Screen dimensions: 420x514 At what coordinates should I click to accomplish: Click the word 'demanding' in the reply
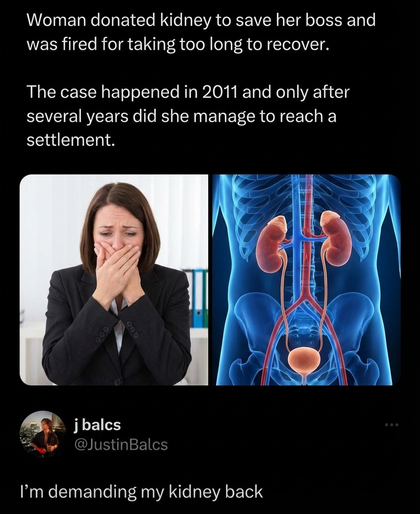(x=93, y=493)
